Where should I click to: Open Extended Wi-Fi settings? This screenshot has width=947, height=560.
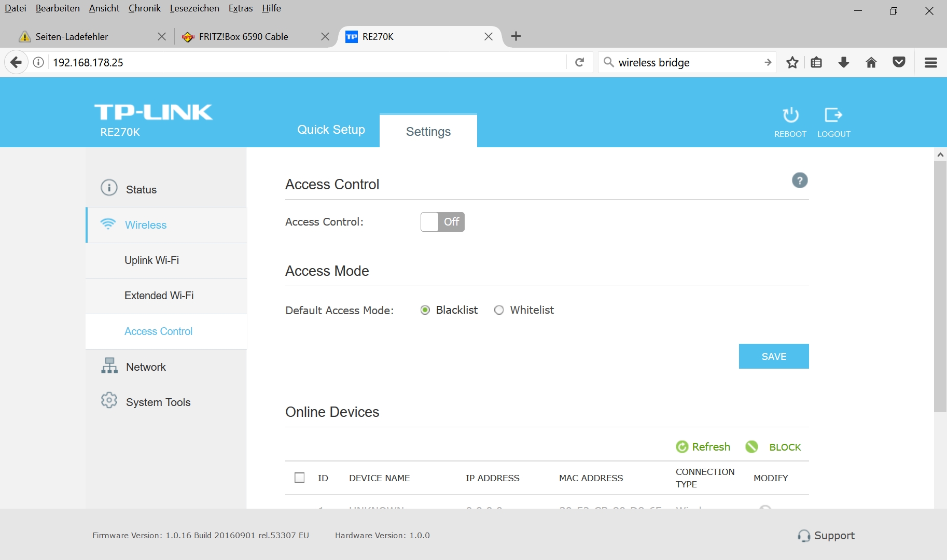(166, 296)
